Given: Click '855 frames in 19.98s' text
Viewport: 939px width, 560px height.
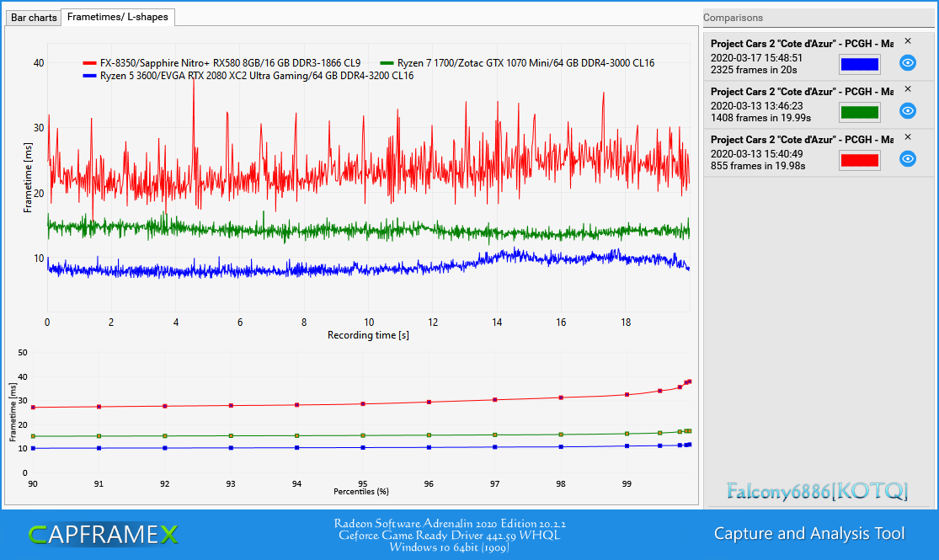Looking at the screenshot, I should [x=758, y=166].
